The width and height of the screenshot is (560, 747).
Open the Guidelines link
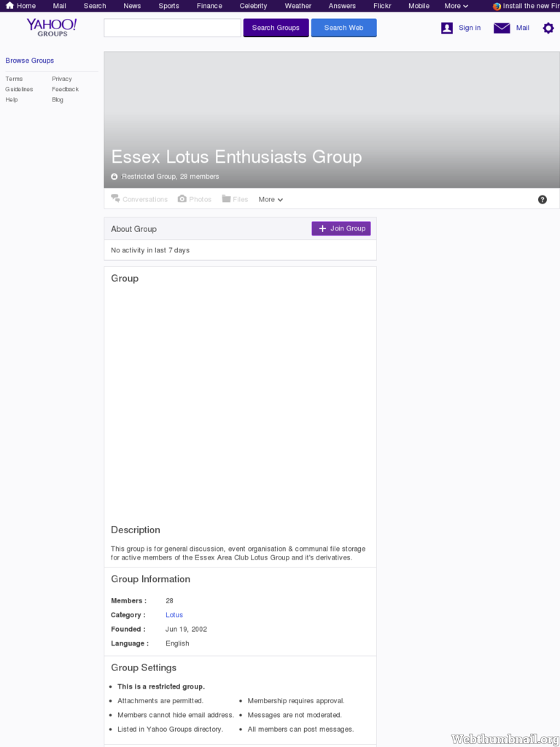click(19, 90)
